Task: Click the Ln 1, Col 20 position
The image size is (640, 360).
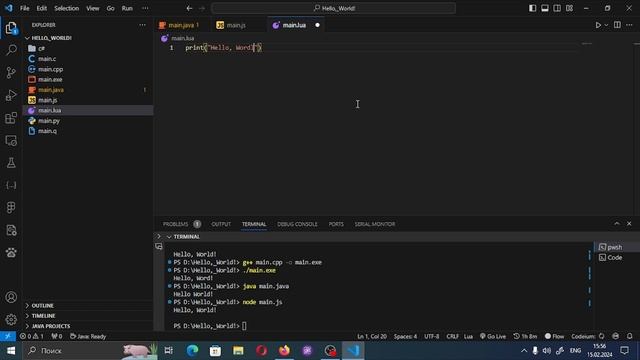Action: pos(372,336)
